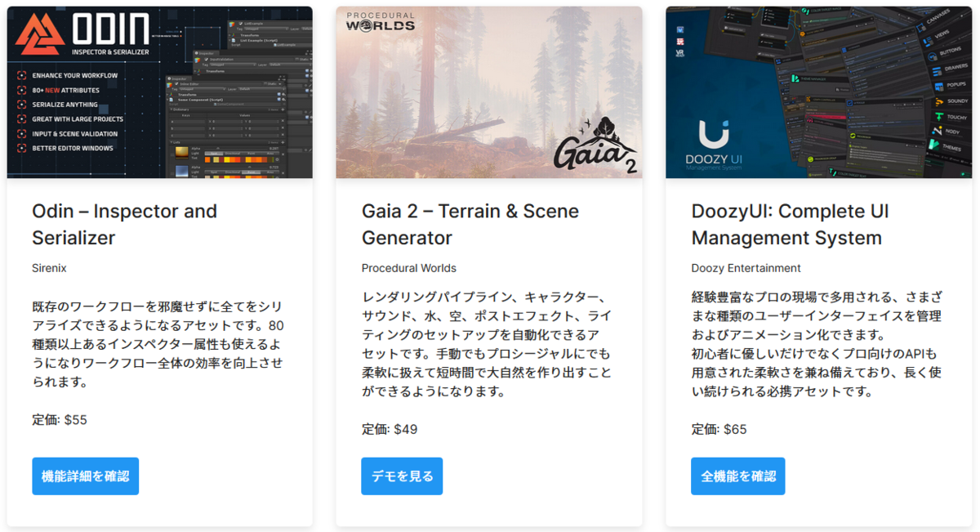This screenshot has width=980, height=532.
Task: Click the Gaia 2 – Terrain & Scene Generator title
Action: tap(470, 225)
